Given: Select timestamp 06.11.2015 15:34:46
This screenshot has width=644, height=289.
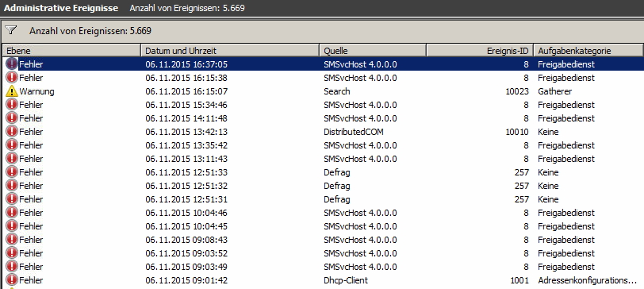Looking at the screenshot, I should point(186,105).
